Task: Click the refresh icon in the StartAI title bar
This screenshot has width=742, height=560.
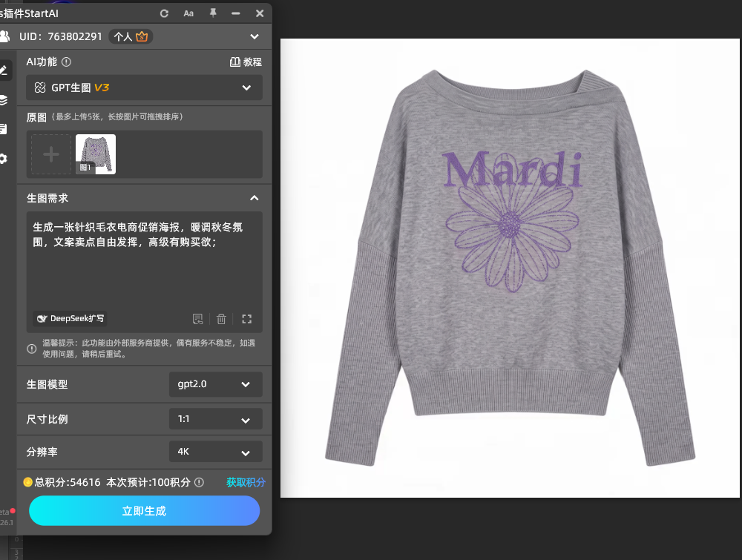Action: pyautogui.click(x=164, y=13)
